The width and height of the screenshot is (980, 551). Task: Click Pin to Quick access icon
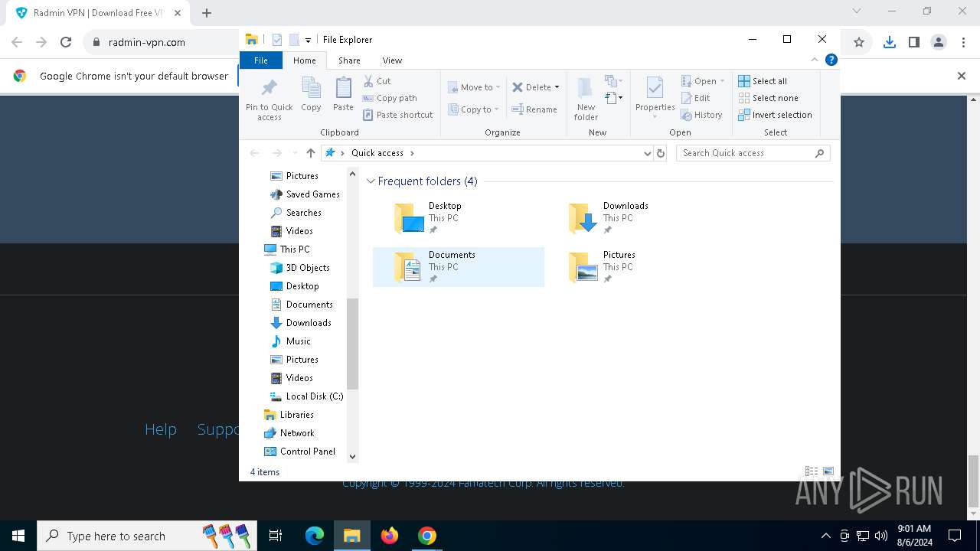coord(269,98)
